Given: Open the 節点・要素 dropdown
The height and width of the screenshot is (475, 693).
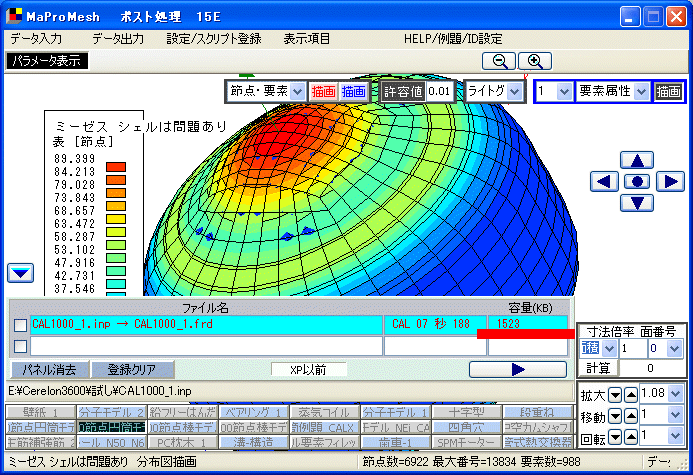Looking at the screenshot, I should point(298,92).
